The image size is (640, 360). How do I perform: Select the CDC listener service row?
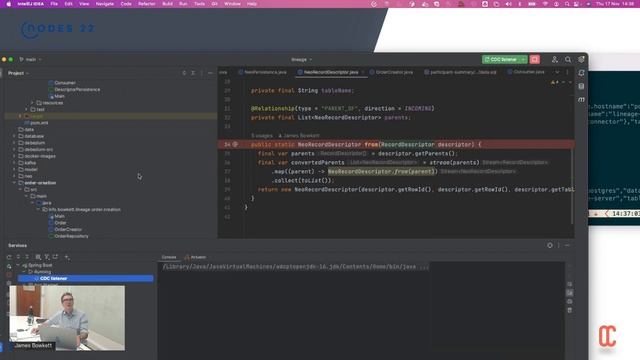point(85,278)
